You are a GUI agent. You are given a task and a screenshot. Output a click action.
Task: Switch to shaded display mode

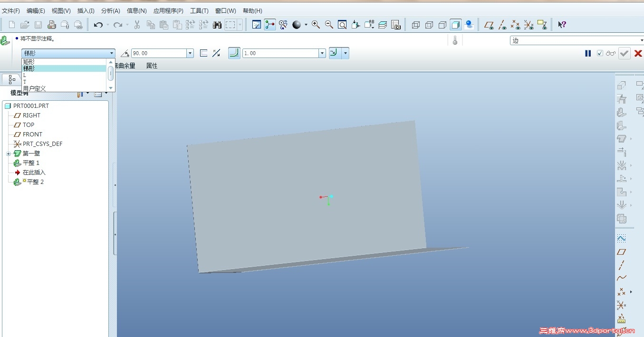point(456,25)
